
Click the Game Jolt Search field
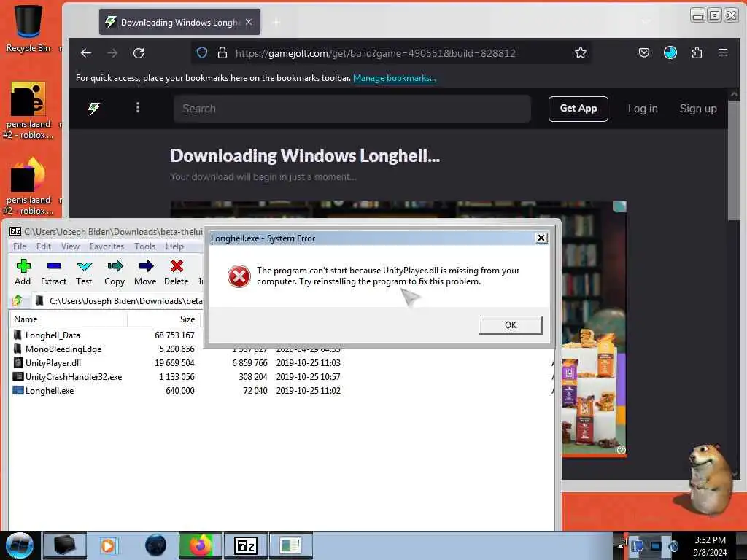point(352,109)
